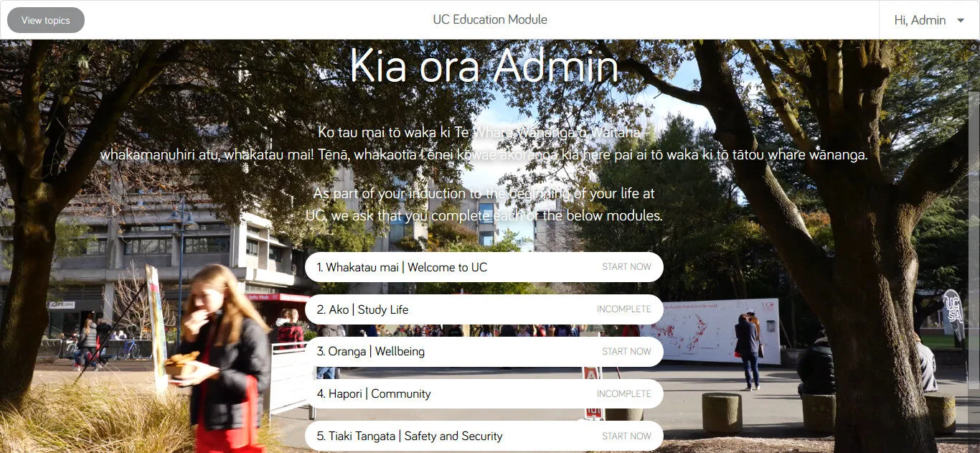The width and height of the screenshot is (980, 453).
Task: Click the Kia ora Admin heading
Action: point(484,67)
